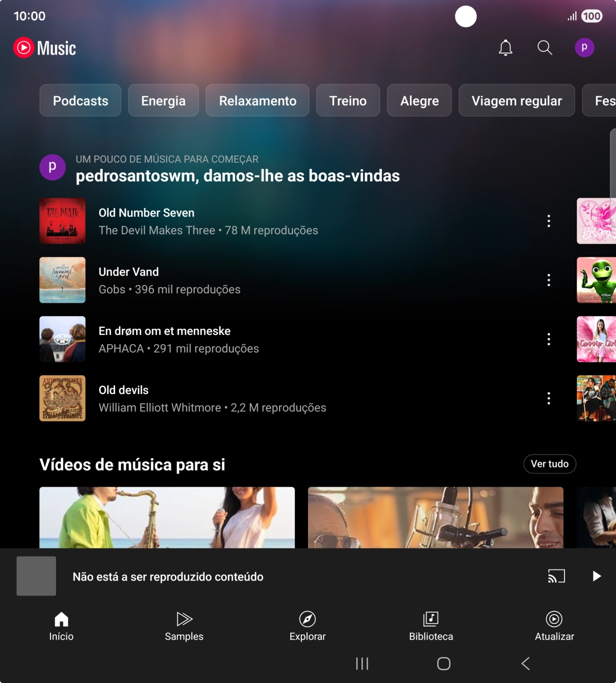Open options menu for Under Vand

pos(549,280)
